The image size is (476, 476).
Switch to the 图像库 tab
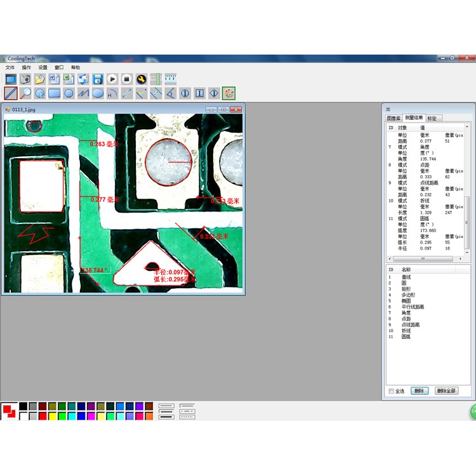tap(393, 118)
